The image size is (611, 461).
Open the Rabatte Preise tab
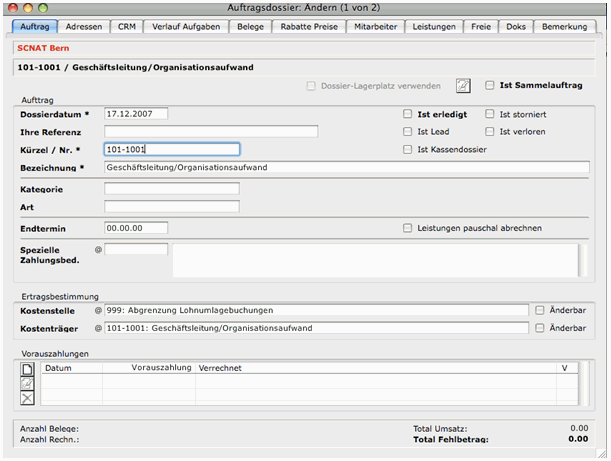point(309,27)
